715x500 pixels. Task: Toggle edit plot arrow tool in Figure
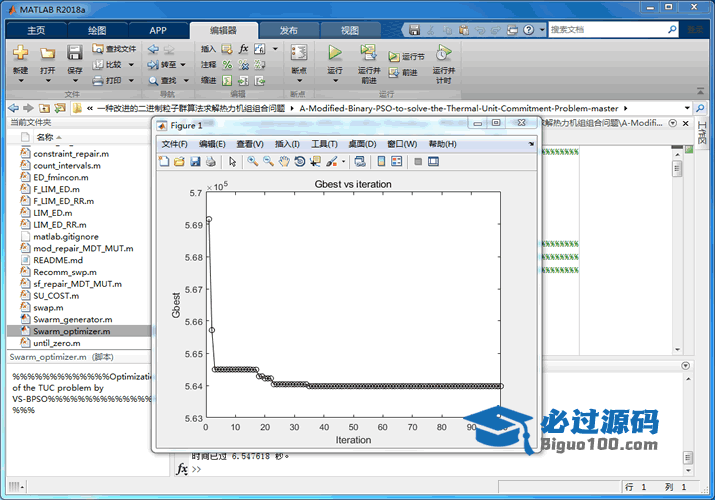[233, 161]
